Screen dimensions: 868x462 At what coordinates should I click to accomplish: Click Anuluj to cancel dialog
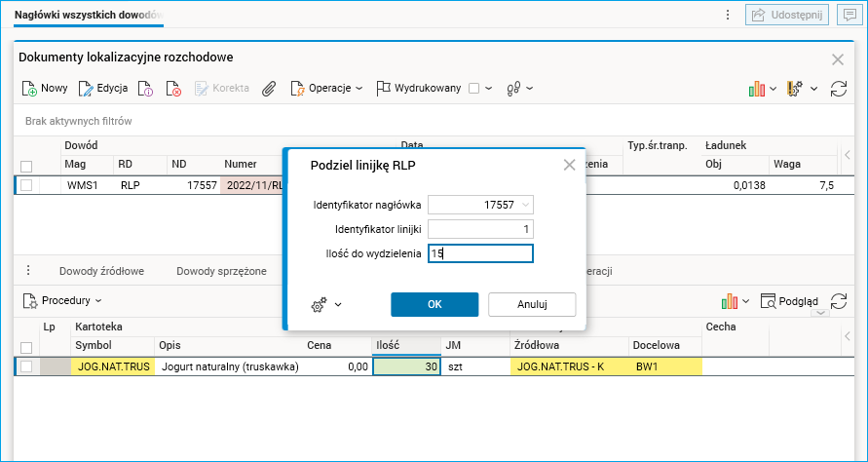coord(532,304)
